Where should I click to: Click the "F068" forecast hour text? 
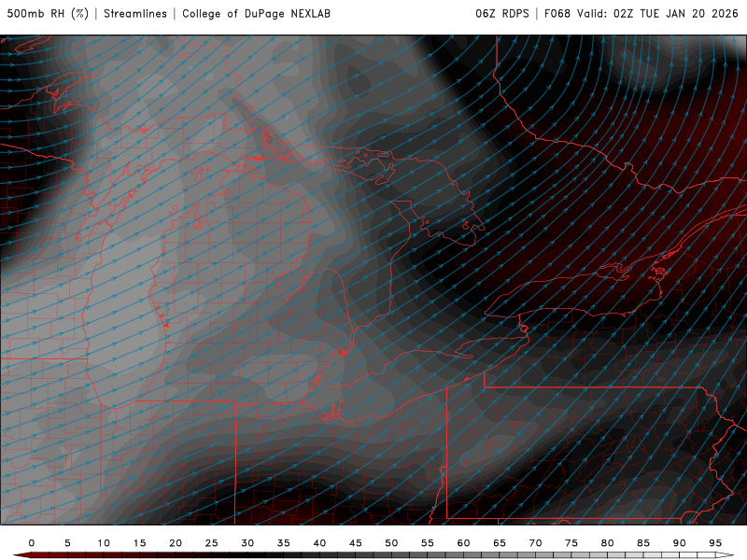557,13
